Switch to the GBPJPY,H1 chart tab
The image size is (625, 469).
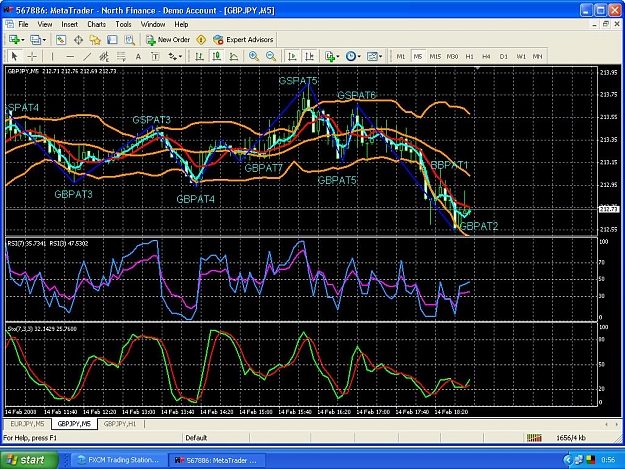click(x=120, y=424)
